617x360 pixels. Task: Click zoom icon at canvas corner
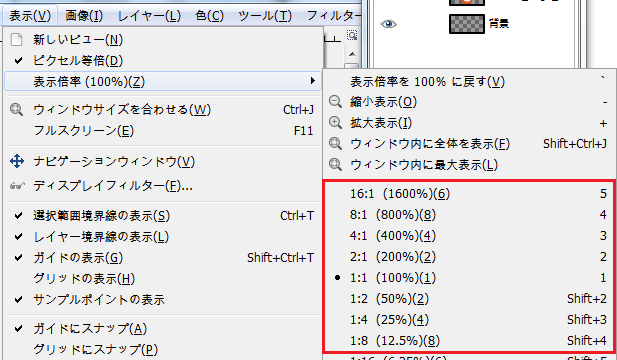click(x=352, y=35)
